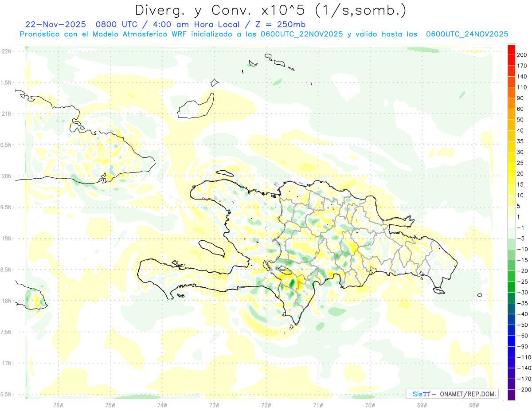
Task: Pick the orange swatch between 60 and 90
Action: tap(511, 103)
